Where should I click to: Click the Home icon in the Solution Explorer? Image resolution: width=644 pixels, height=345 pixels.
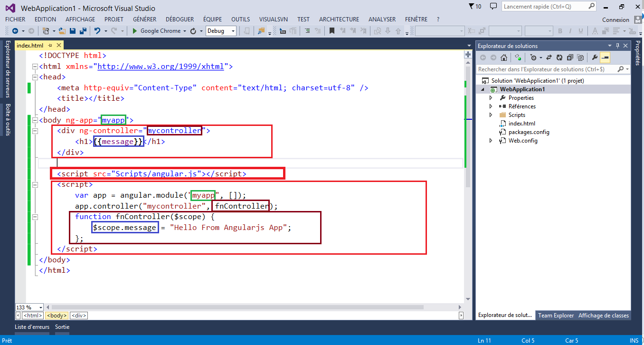click(504, 57)
